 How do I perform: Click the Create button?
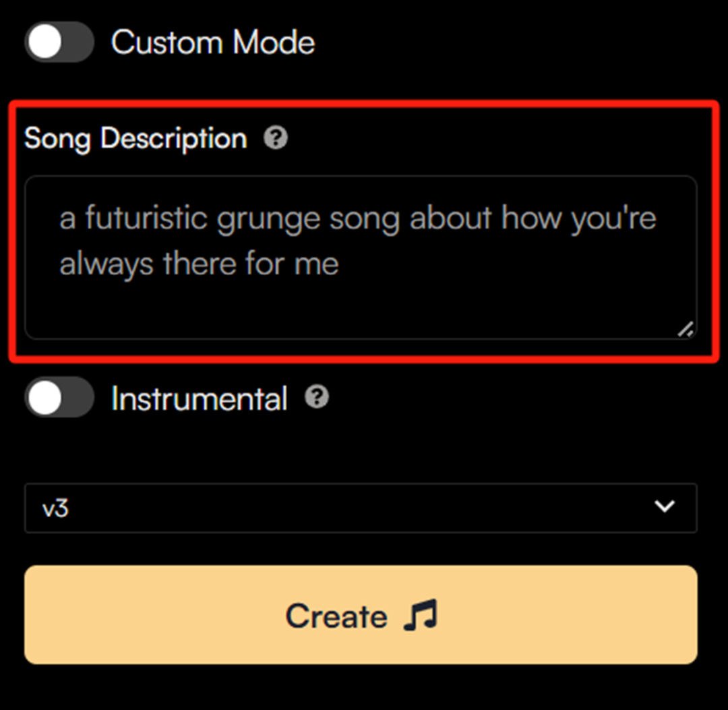(361, 615)
